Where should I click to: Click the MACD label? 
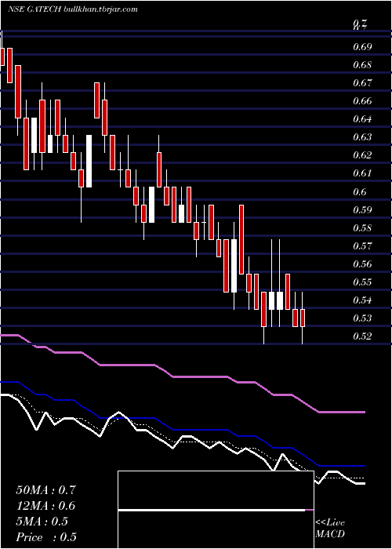click(x=330, y=534)
